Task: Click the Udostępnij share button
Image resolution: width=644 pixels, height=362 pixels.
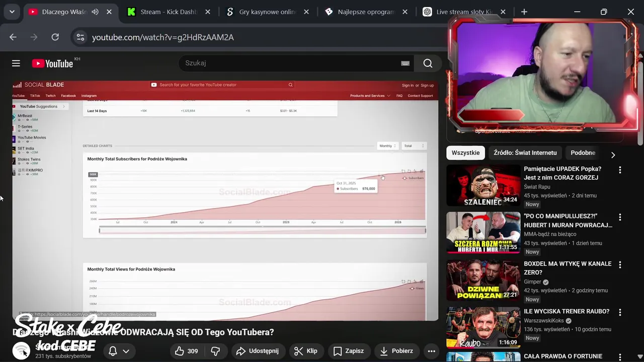Action: point(257,351)
